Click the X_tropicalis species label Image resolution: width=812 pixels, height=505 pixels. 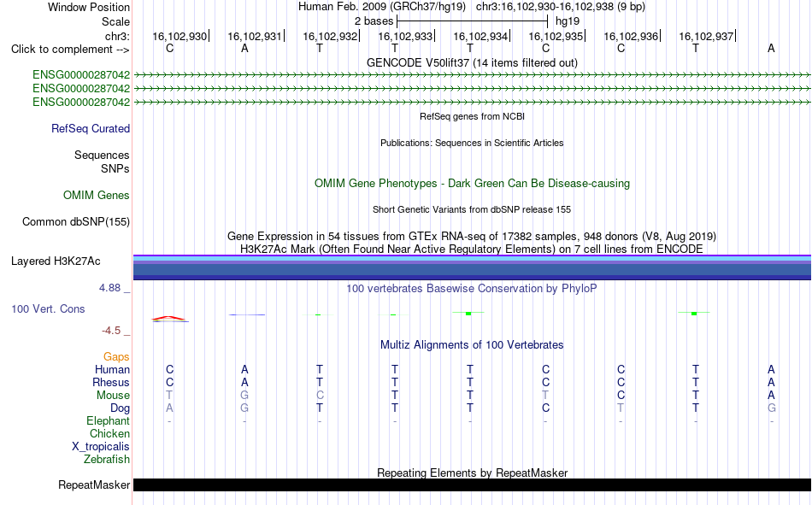pos(101,447)
